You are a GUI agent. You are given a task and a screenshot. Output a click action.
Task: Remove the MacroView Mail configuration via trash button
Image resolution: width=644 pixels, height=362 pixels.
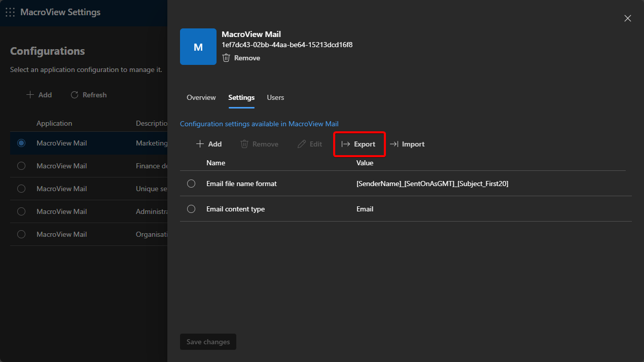(241, 58)
